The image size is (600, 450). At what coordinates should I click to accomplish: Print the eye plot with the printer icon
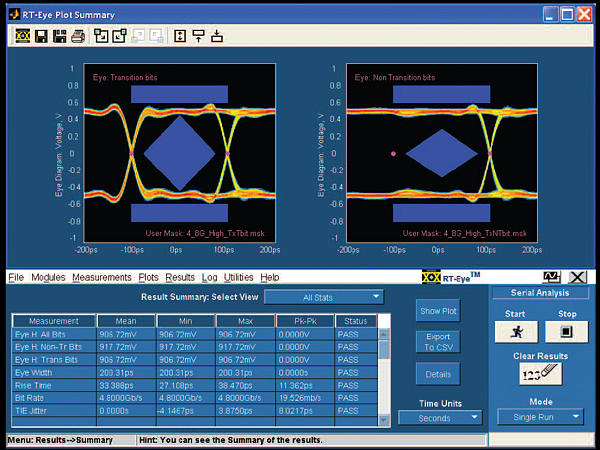tap(78, 37)
